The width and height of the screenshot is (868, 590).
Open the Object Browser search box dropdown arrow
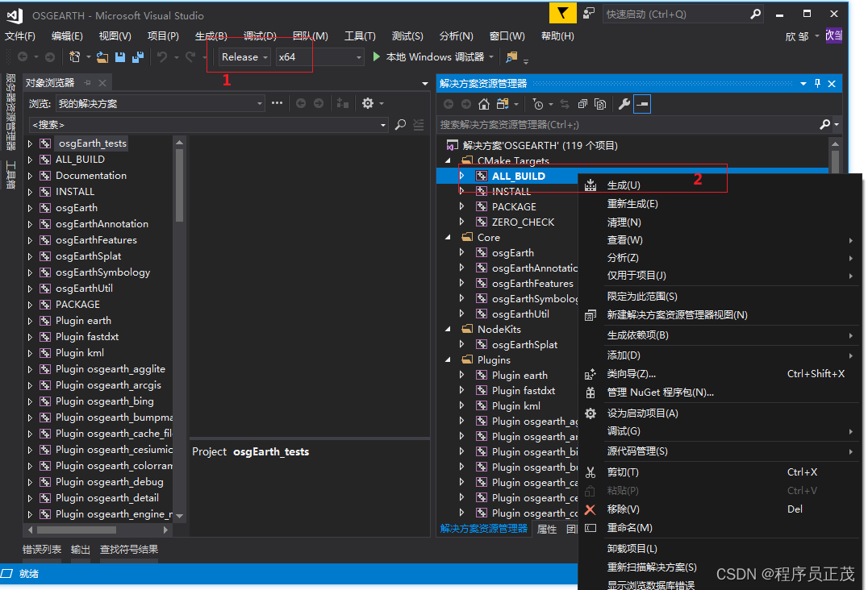[383, 125]
